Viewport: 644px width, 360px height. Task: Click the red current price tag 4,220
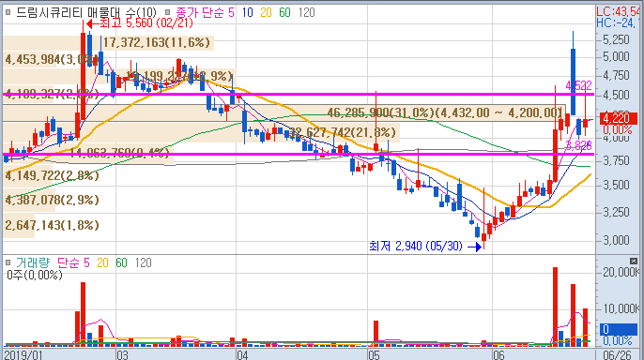point(618,118)
